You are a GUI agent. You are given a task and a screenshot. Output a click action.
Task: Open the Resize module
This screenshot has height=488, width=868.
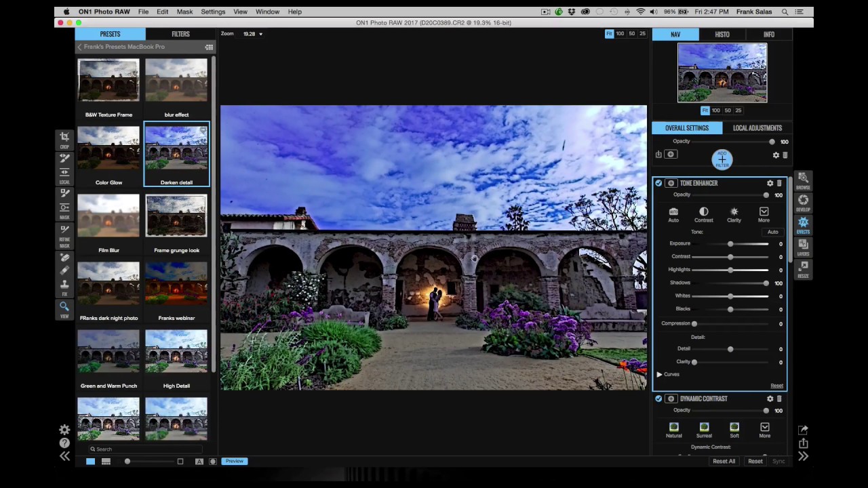tap(803, 269)
